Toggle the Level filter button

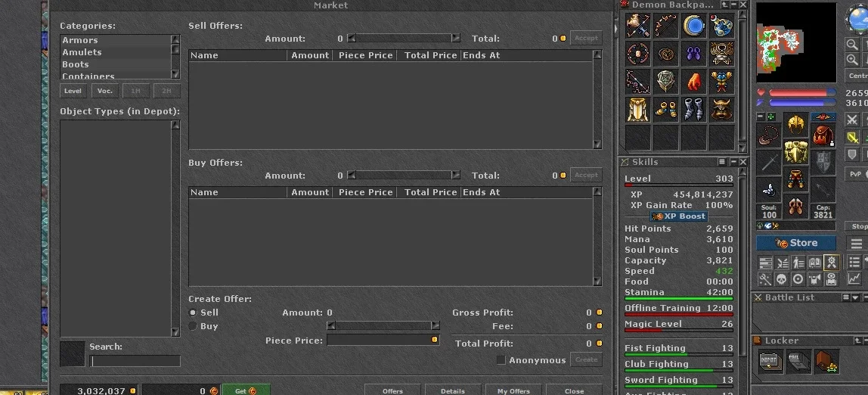pos(73,91)
